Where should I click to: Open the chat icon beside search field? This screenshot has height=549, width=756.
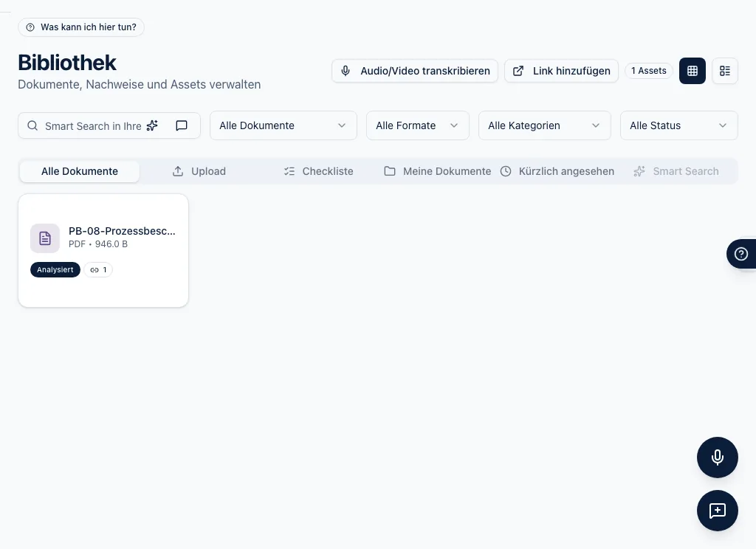182,125
